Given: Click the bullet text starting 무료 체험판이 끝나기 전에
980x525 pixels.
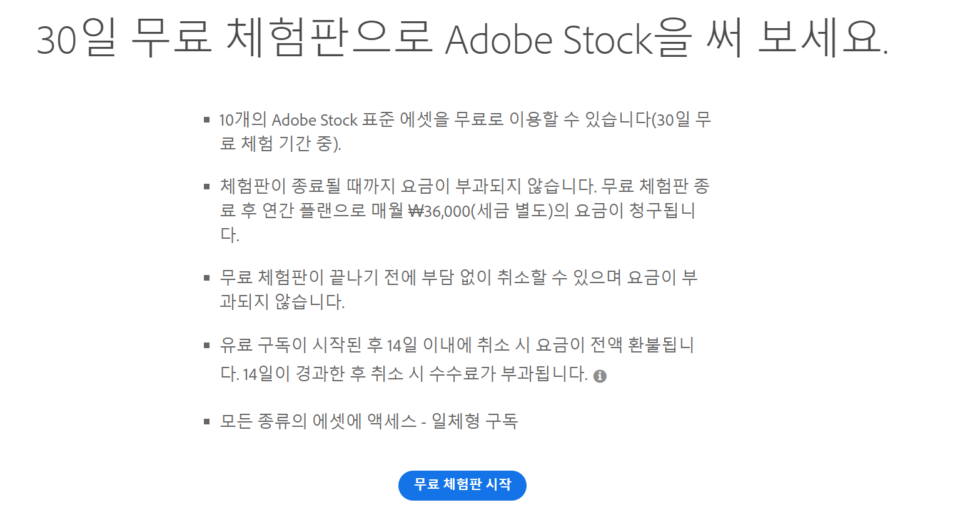Looking at the screenshot, I should pos(458,277).
